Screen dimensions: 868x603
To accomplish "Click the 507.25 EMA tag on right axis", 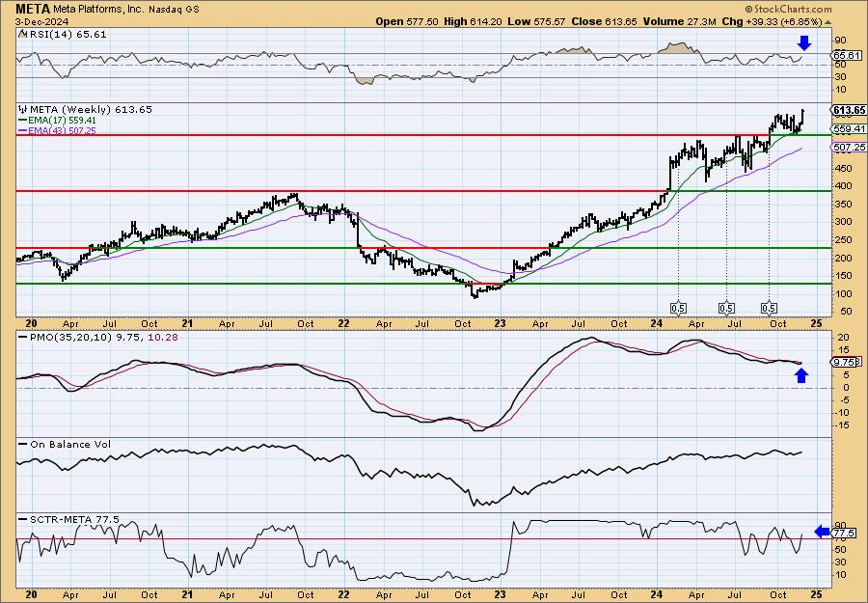I will [x=849, y=148].
